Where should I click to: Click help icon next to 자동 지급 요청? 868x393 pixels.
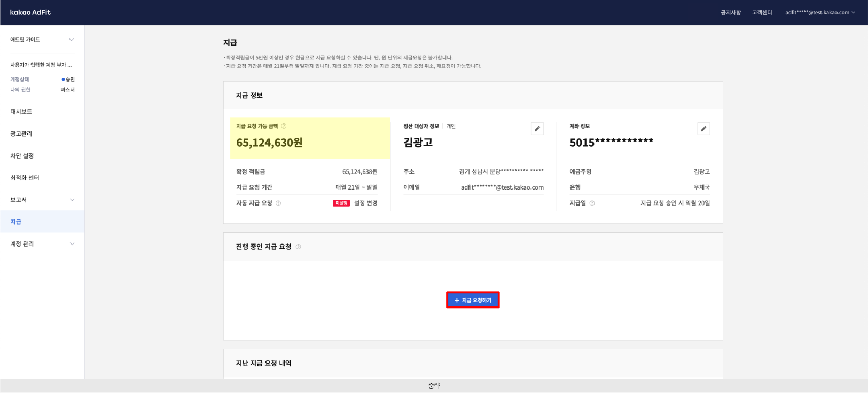(x=278, y=203)
